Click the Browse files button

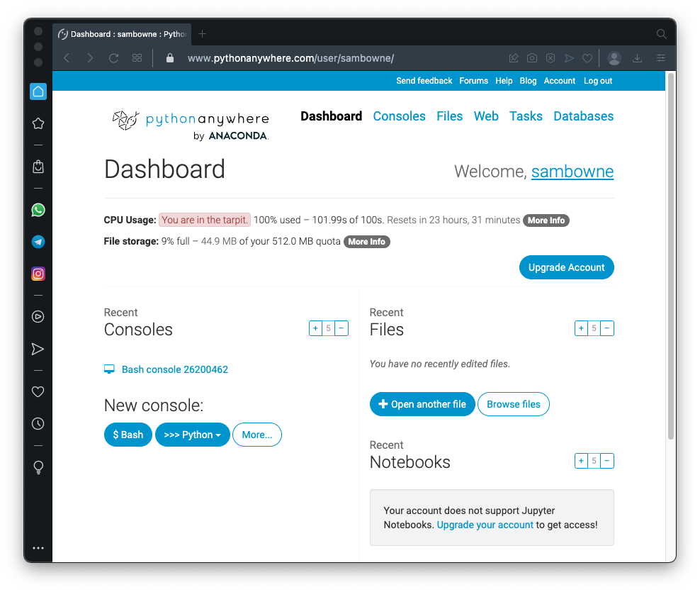[514, 404]
